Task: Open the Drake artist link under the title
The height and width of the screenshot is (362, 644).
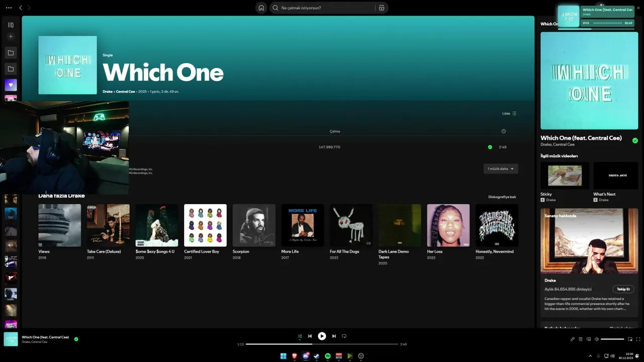Action: coord(108,92)
